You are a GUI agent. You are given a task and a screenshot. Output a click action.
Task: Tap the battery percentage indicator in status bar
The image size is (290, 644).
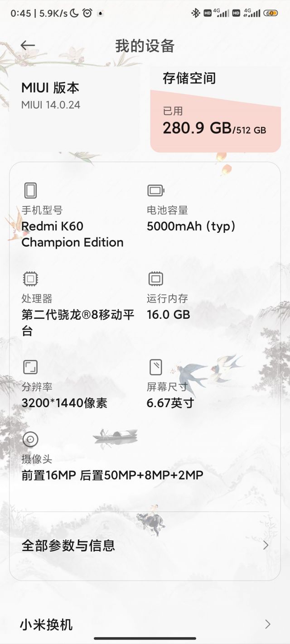(x=271, y=14)
